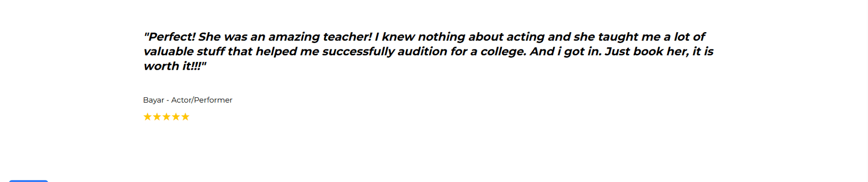Click the blue button at bottom-left edge
The image size is (868, 182).
coord(28,181)
